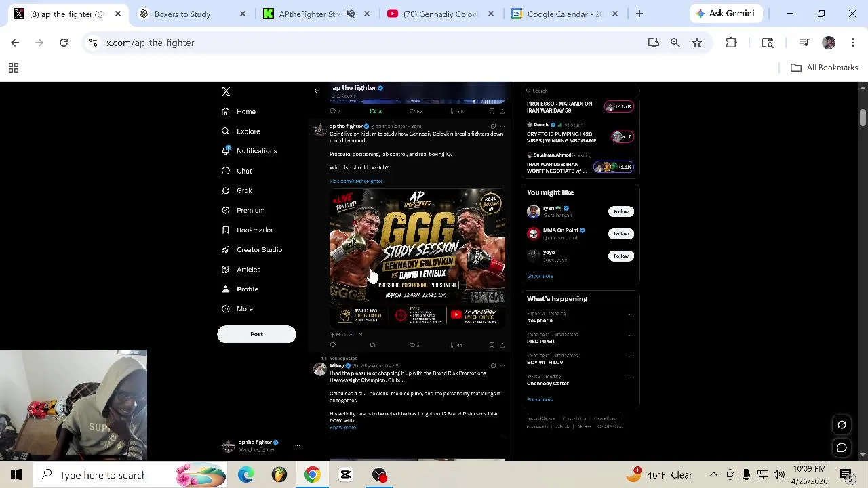The width and height of the screenshot is (868, 488).
Task: Show more suggested accounts to follow
Action: pyautogui.click(x=540, y=276)
